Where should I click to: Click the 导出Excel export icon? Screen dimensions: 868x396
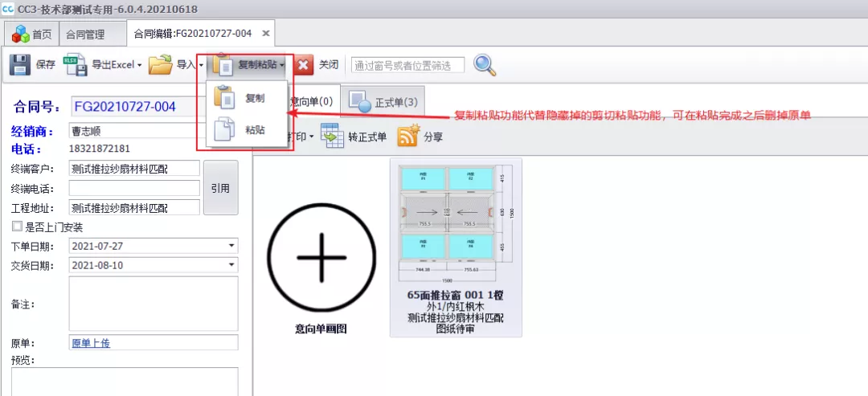point(76,65)
